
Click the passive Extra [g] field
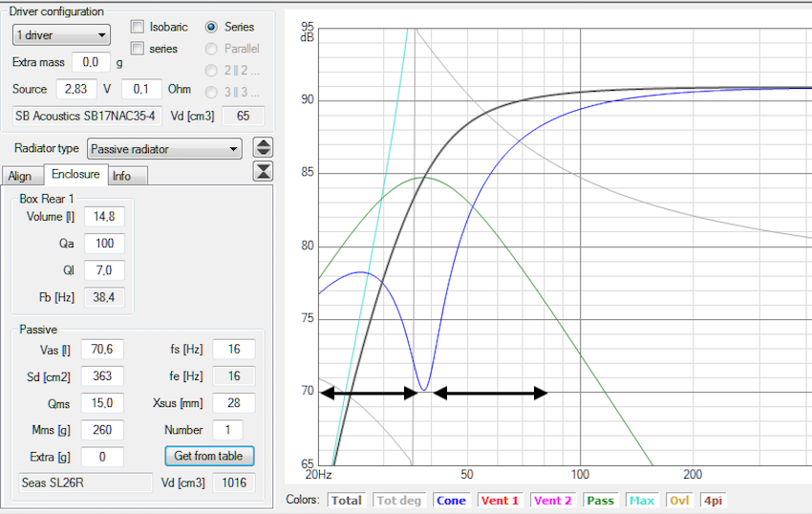coord(102,457)
